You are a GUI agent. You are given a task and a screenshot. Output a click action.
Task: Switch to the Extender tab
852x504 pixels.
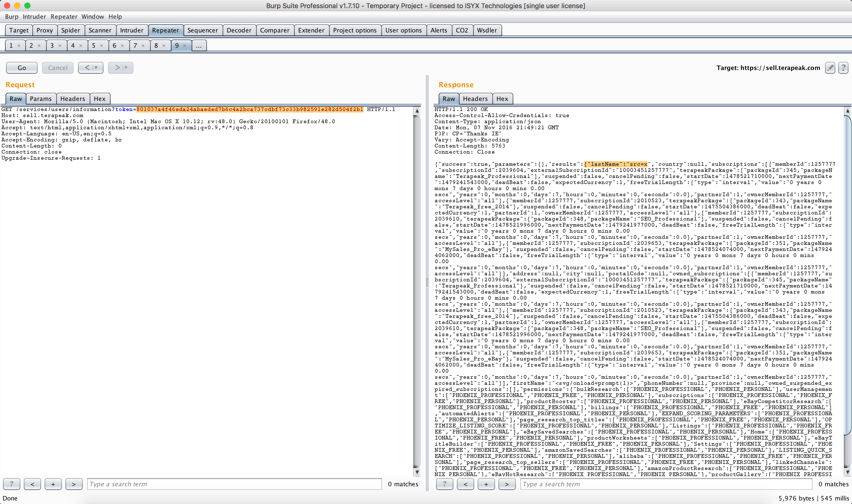(311, 30)
